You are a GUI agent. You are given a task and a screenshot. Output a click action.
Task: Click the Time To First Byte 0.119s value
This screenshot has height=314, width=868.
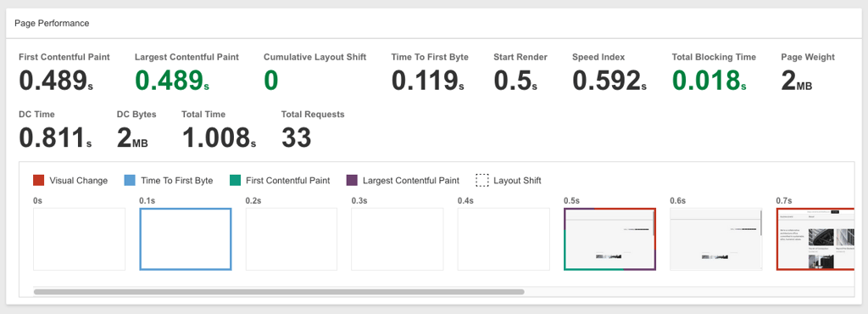(428, 81)
